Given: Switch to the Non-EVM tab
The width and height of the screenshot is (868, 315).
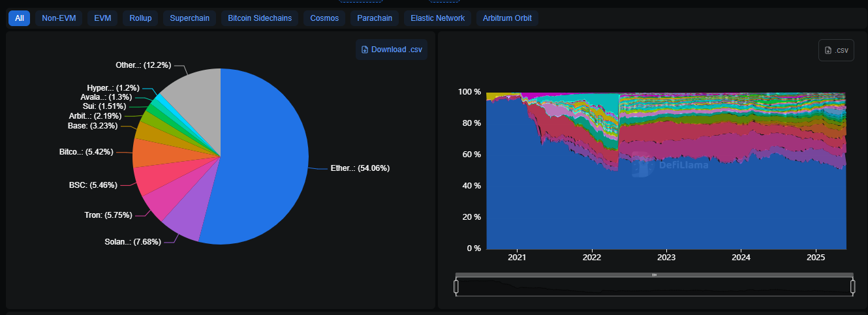Looking at the screenshot, I should click(59, 18).
